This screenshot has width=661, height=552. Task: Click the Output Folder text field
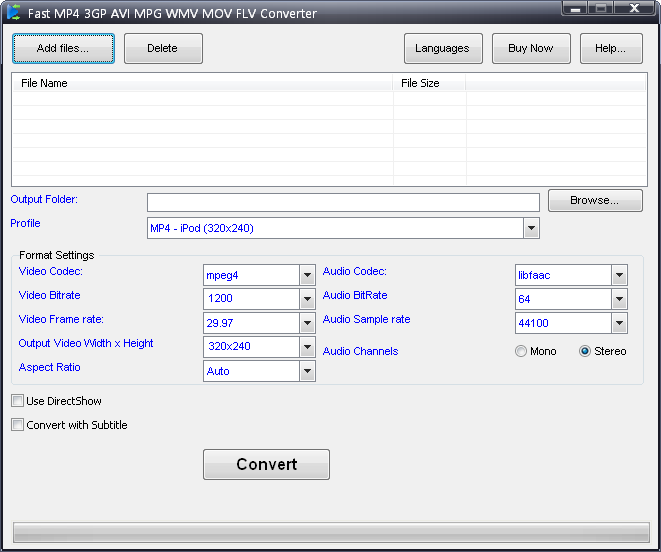(x=343, y=202)
